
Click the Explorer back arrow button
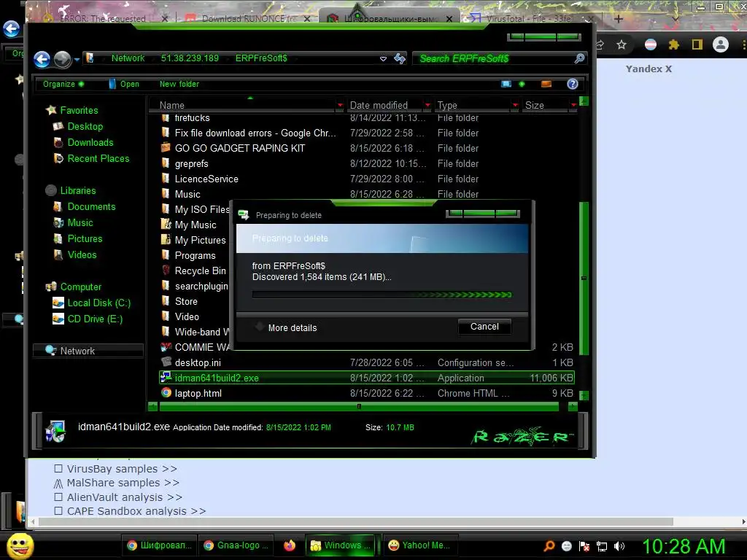[42, 59]
